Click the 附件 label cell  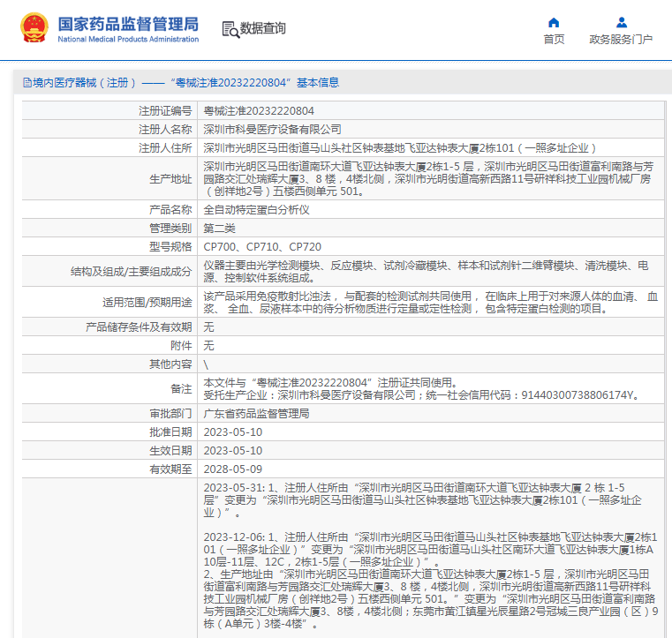tap(109, 346)
